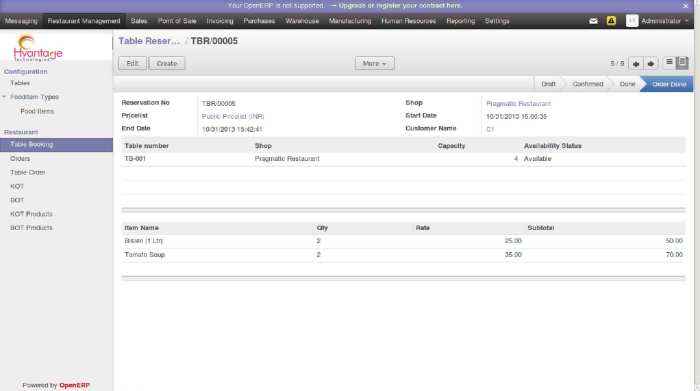Viewport: 700px width, 391px height.
Task: Collapse the FoodItem Types tree arrow
Action: pyautogui.click(x=4, y=97)
